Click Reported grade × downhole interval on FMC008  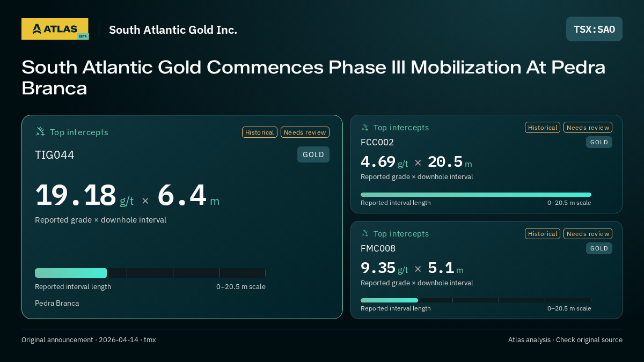417,283
